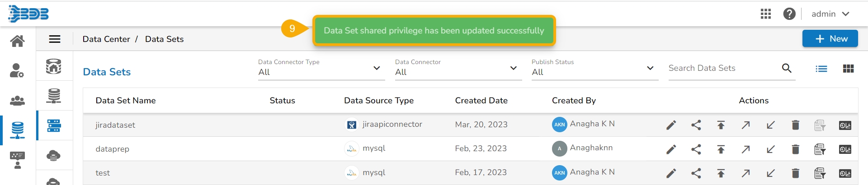Go to Data Center breadcrumb link

tap(106, 39)
